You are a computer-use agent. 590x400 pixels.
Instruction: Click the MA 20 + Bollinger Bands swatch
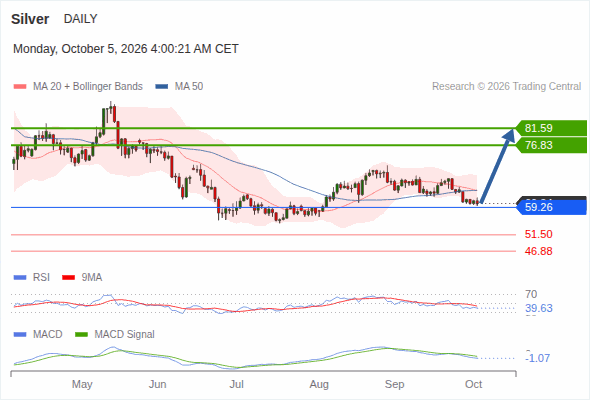pyautogui.click(x=20, y=87)
